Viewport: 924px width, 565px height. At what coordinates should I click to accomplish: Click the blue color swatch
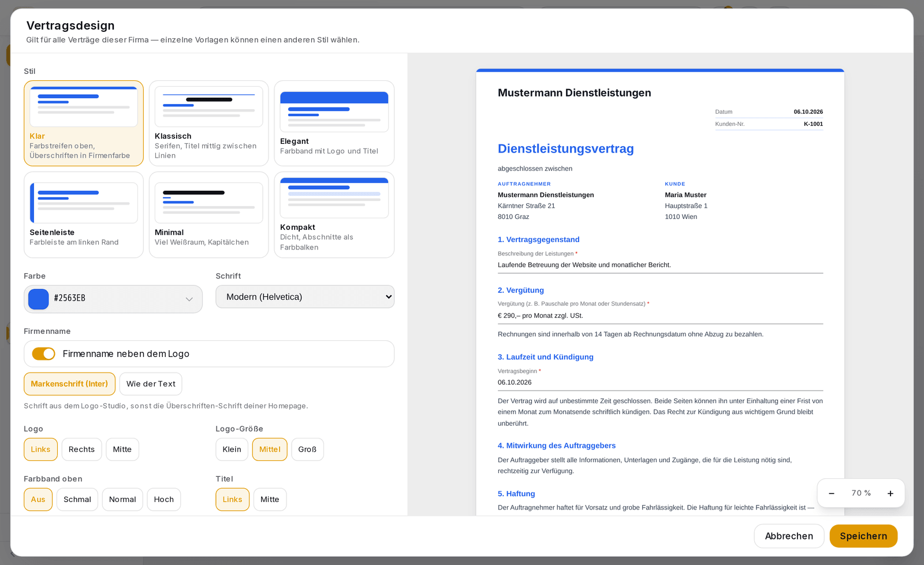pyautogui.click(x=39, y=299)
